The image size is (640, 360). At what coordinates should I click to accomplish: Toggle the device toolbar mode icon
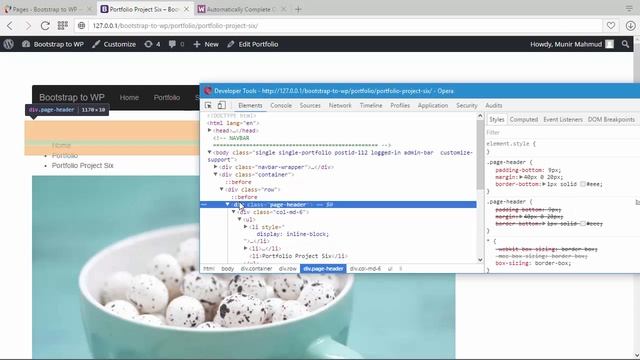coord(222,105)
